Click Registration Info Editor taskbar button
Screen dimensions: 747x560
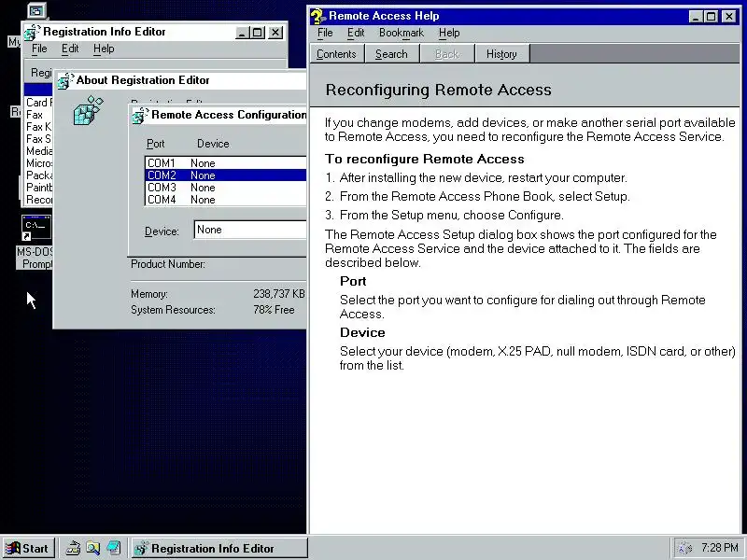coord(219,549)
